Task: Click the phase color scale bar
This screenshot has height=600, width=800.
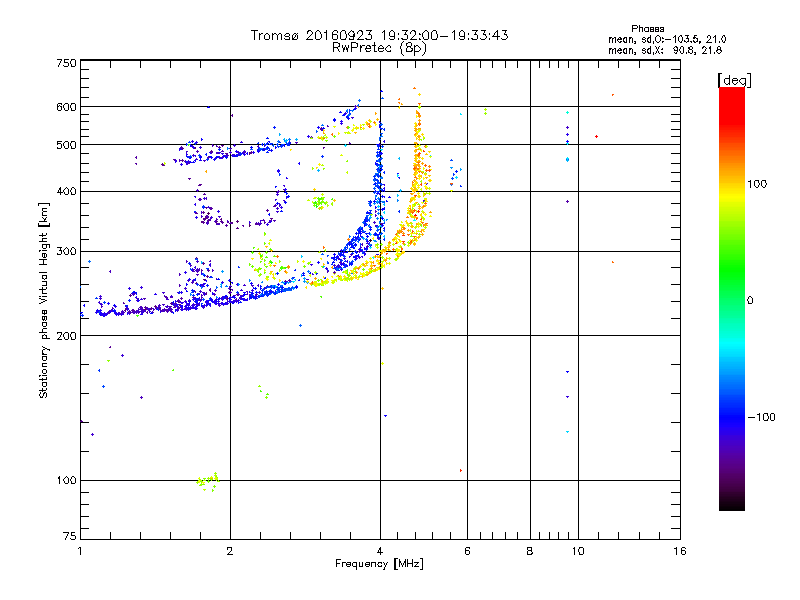Action: pos(732,298)
